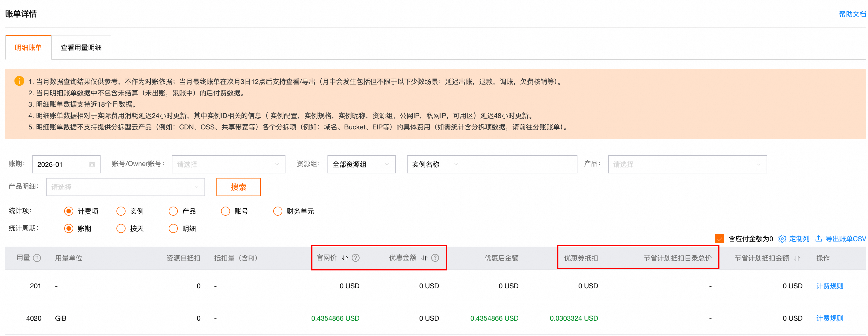The image size is (868, 336).
Task: Open the 产品明细 dropdown
Action: 125,187
